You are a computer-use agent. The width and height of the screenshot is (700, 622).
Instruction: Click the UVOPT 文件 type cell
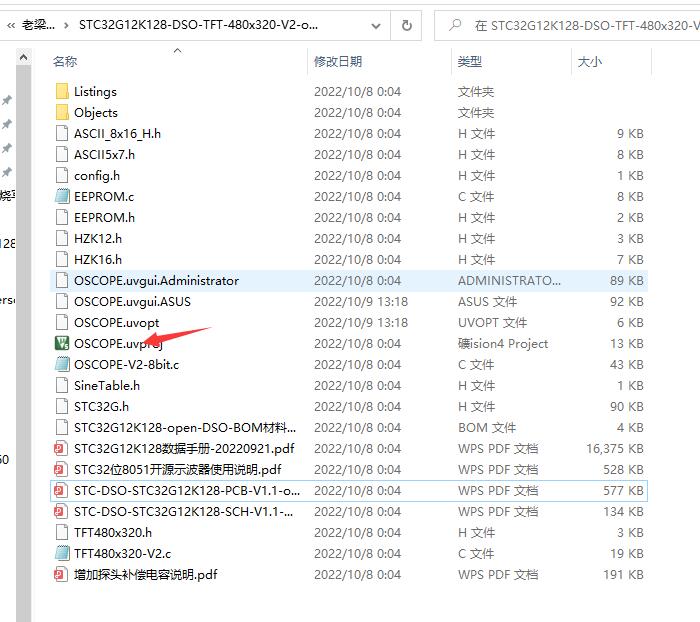click(x=492, y=322)
